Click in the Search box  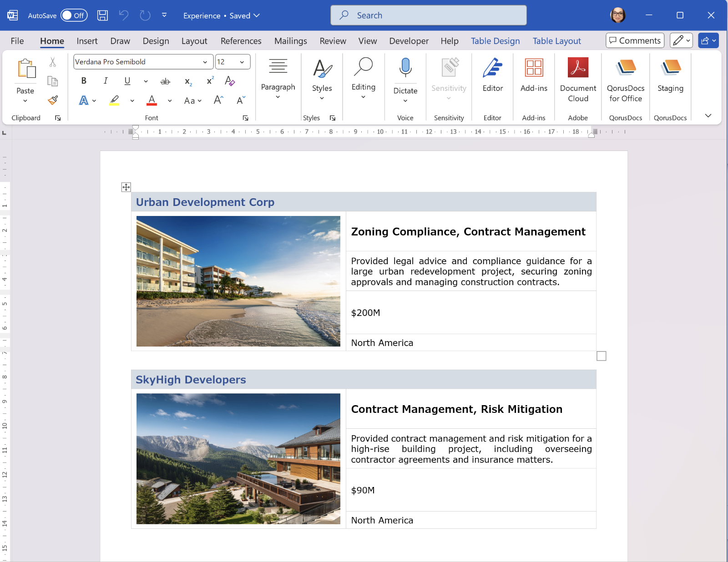pyautogui.click(x=428, y=15)
